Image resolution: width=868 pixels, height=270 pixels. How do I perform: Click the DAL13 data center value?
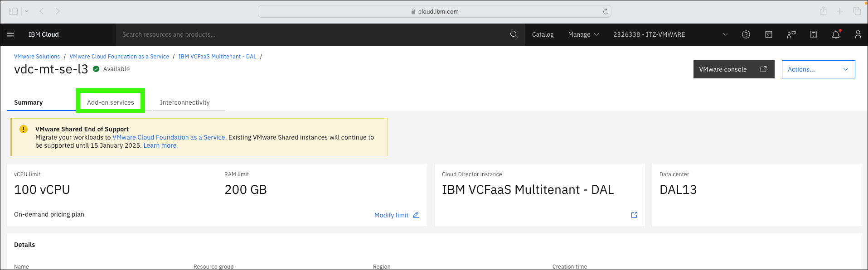pyautogui.click(x=678, y=189)
